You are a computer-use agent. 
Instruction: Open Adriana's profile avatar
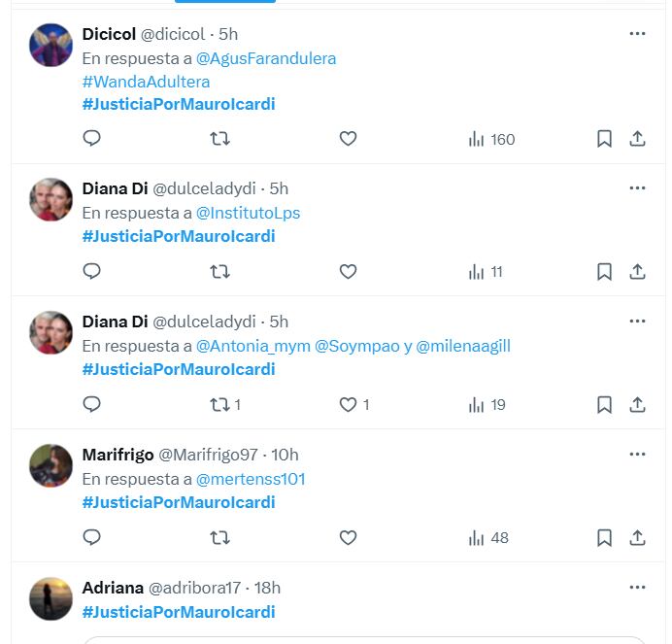pos(50,598)
